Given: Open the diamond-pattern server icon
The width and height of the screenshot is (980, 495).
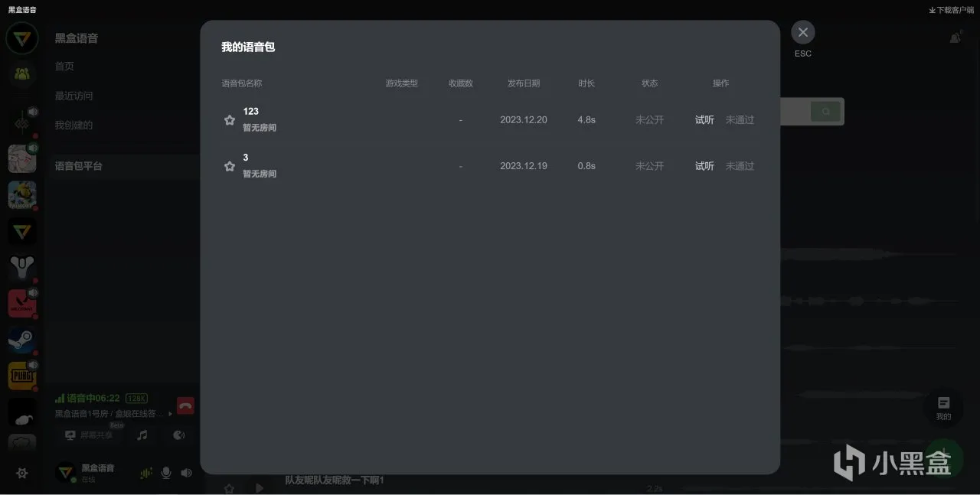Looking at the screenshot, I should pyautogui.click(x=22, y=122).
